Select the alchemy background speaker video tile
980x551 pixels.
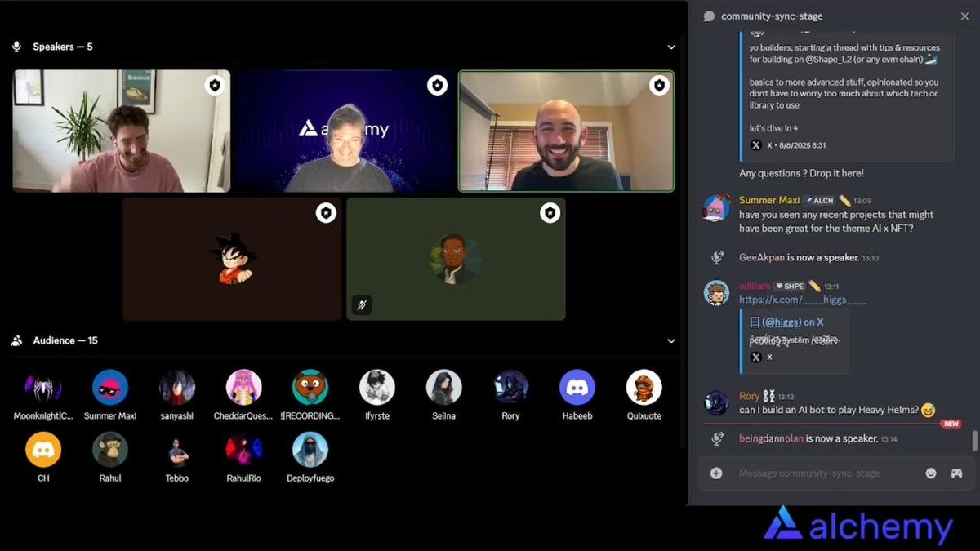point(344,131)
